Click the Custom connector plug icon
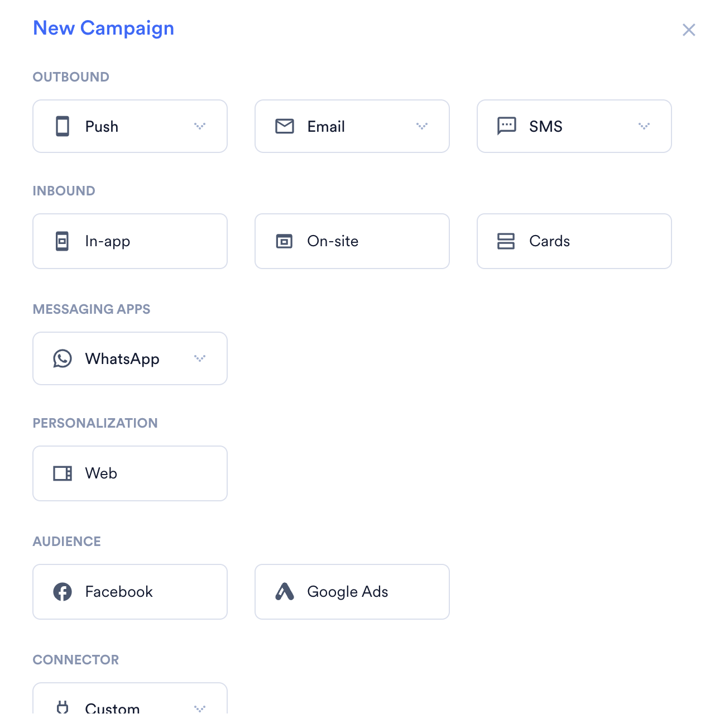The image size is (710, 728). pyautogui.click(x=63, y=707)
